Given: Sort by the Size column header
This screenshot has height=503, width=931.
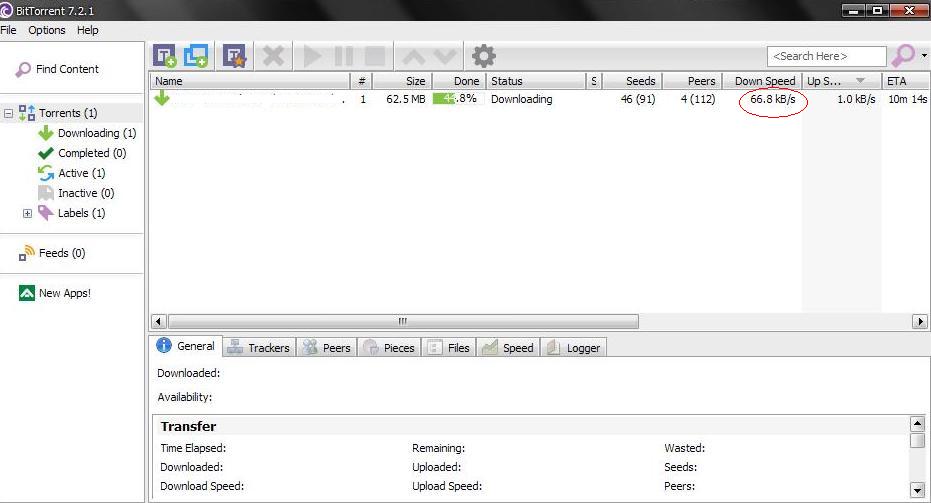Looking at the screenshot, I should (x=402, y=81).
